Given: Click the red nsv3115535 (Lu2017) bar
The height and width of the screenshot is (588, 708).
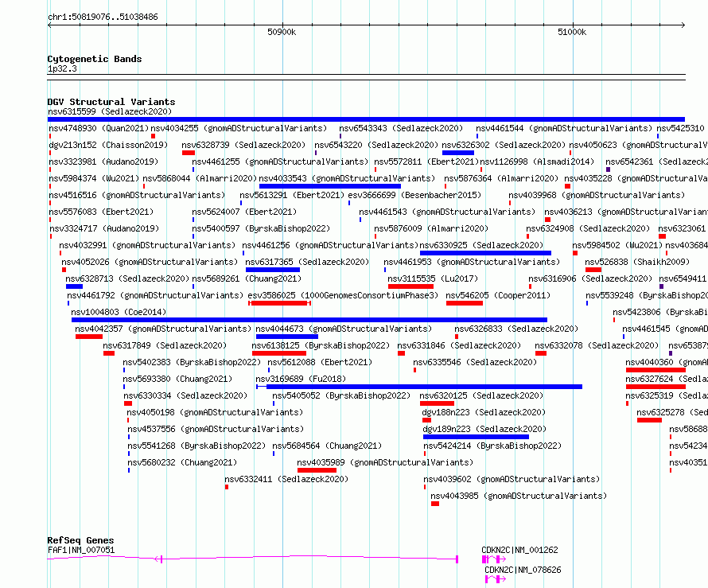Looking at the screenshot, I should pyautogui.click(x=411, y=286).
